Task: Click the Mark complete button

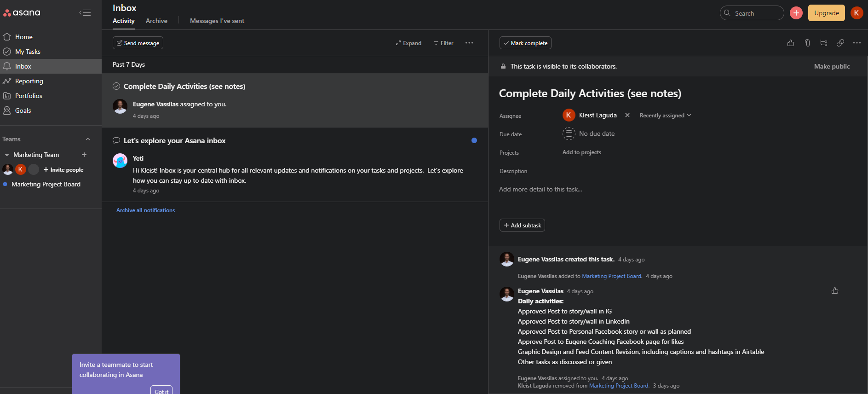Action: pyautogui.click(x=525, y=43)
